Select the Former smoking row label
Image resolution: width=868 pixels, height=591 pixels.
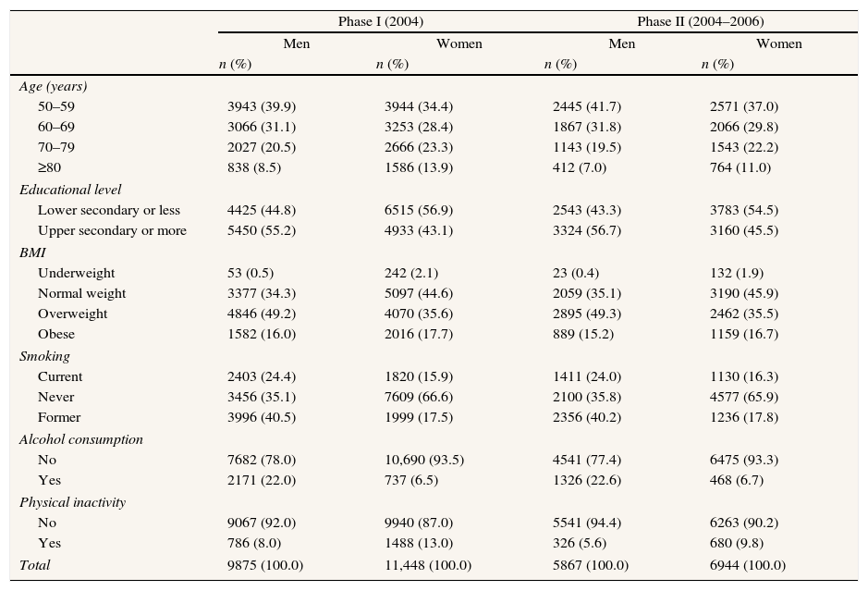pyautogui.click(x=59, y=417)
